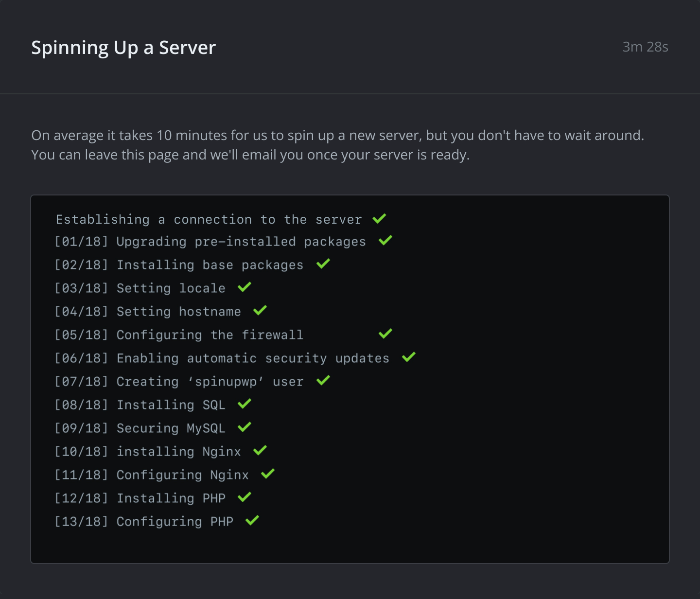The width and height of the screenshot is (700, 599).
Task: Click the checkmark for automatic security updates
Action: pyautogui.click(x=409, y=357)
